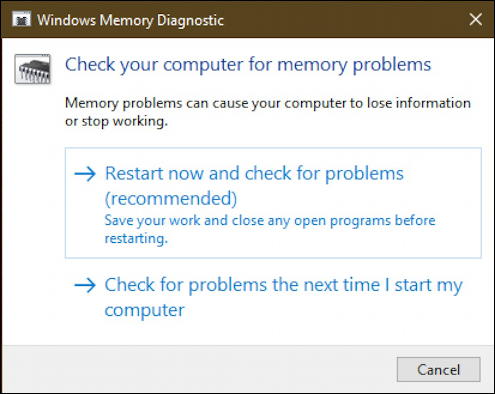Viewport: 495px width, 394px height.
Task: Click the Windows Memory Diagnostic title bar icon
Action: pyautogui.click(x=22, y=19)
